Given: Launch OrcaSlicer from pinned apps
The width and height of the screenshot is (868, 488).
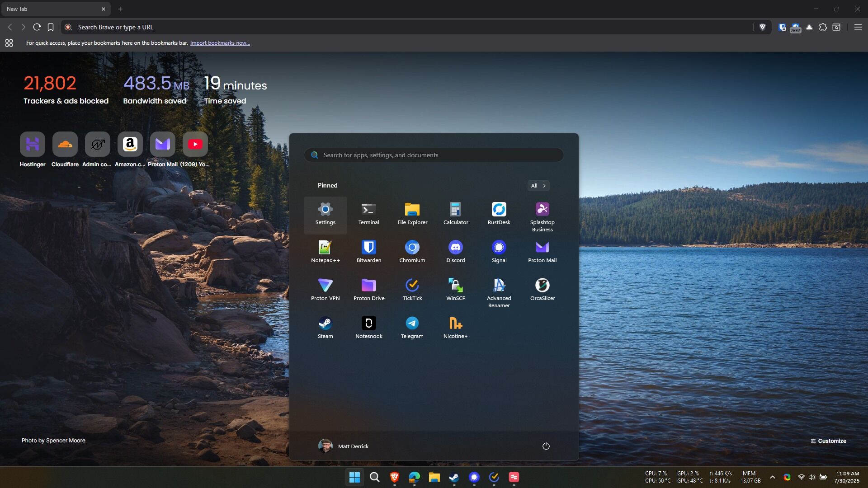Looking at the screenshot, I should [542, 289].
